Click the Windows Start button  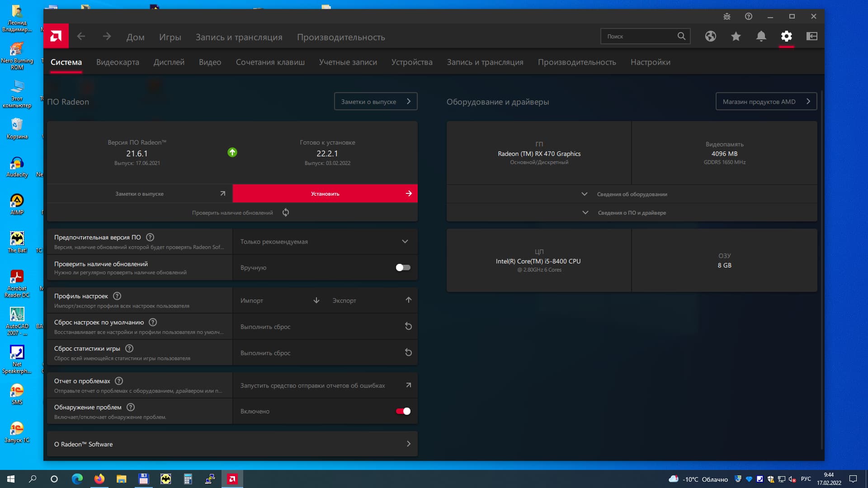pyautogui.click(x=11, y=479)
